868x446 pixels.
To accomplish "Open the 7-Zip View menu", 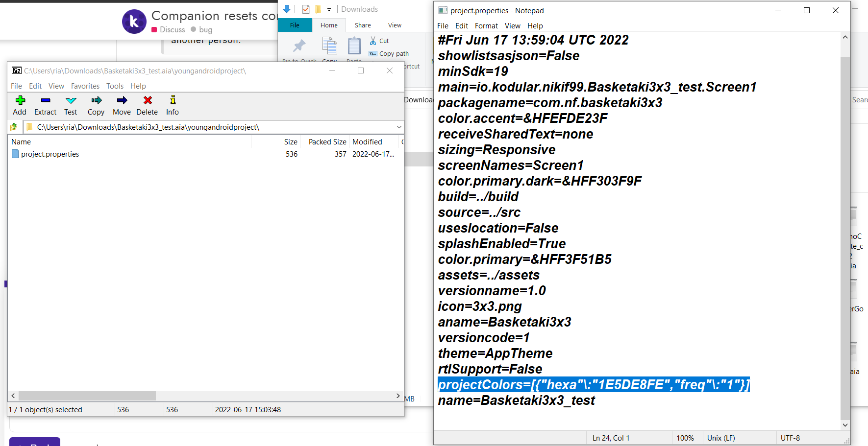I will point(56,86).
